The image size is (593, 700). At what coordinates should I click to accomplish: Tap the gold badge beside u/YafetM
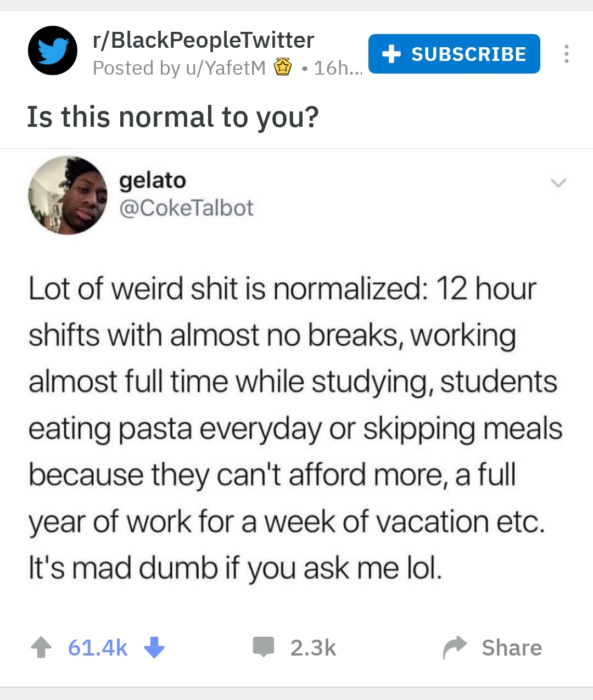point(283,68)
